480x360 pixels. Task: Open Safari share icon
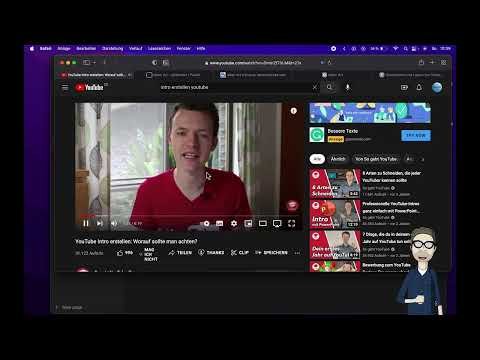pos(421,62)
